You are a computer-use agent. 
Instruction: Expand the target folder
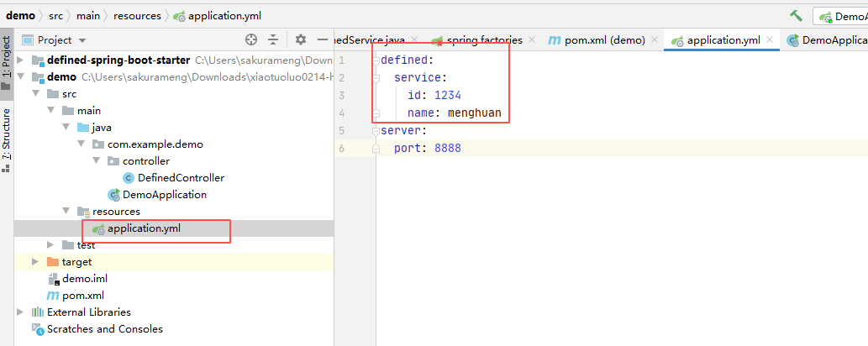pos(35,261)
